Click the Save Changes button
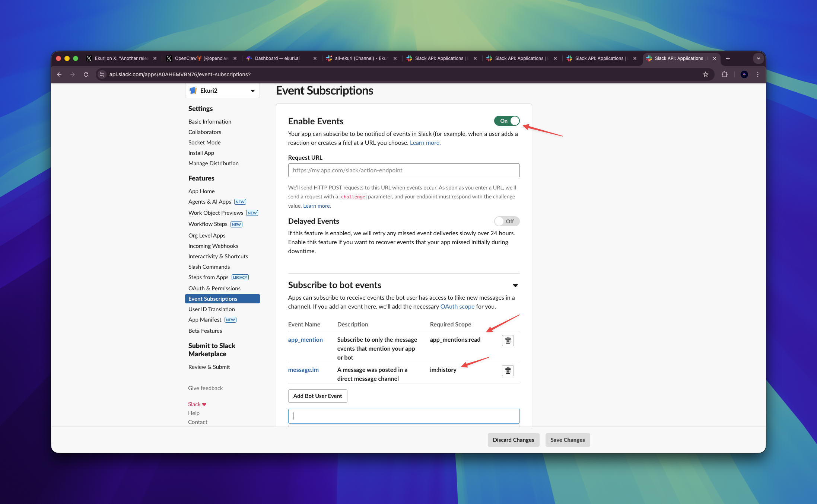Viewport: 817px width, 504px height. coord(567,440)
